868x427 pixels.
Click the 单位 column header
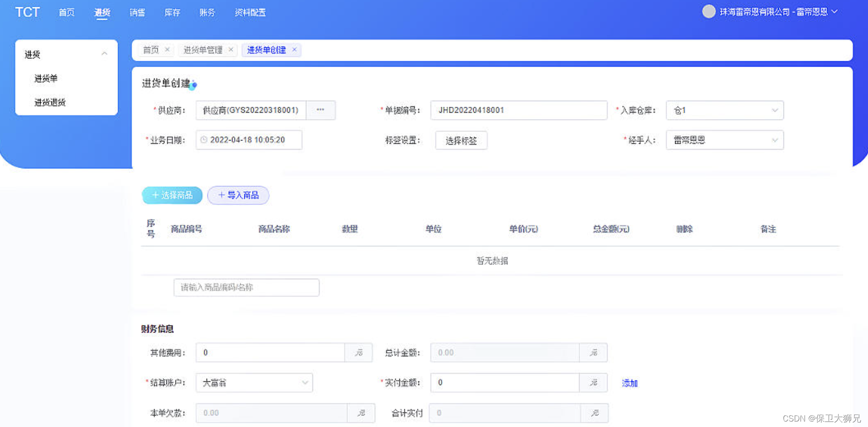click(434, 229)
